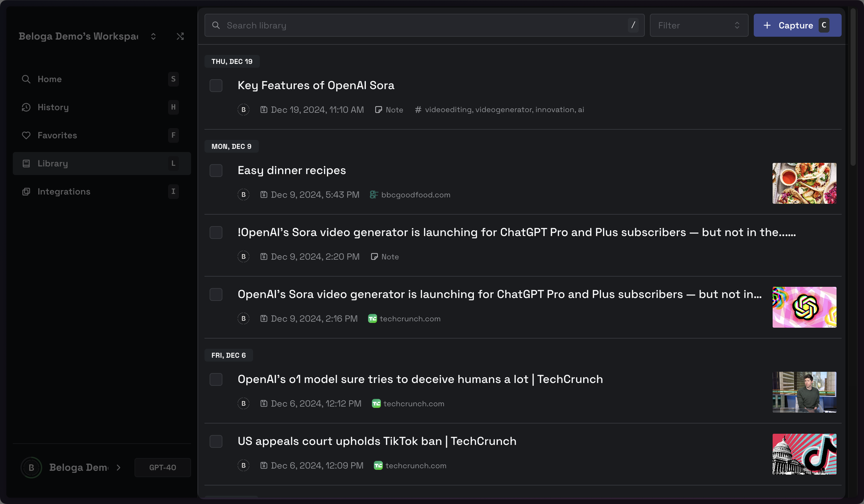The height and width of the screenshot is (504, 864).
Task: Expand Beloga Demo account chevron
Action: [119, 467]
